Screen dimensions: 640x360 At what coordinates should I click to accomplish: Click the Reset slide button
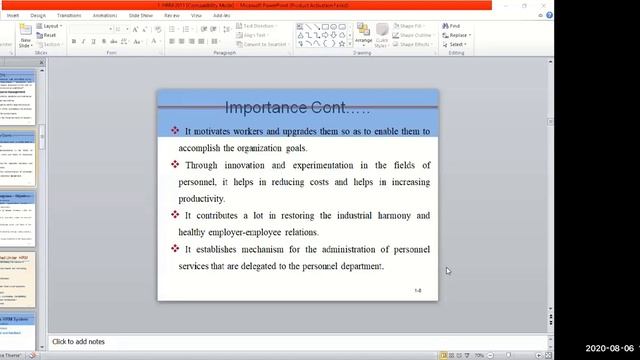(x=46, y=36)
